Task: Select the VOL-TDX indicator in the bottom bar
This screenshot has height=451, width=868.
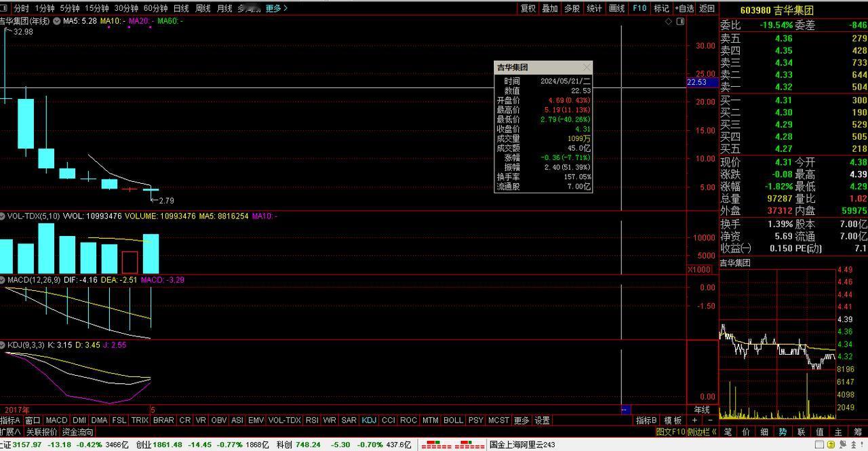Action: point(284,420)
